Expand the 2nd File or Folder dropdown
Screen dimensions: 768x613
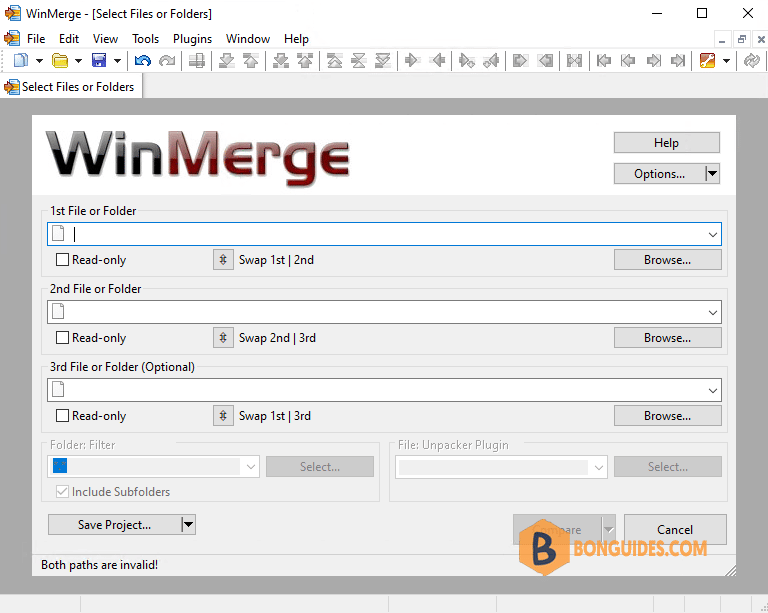(713, 312)
